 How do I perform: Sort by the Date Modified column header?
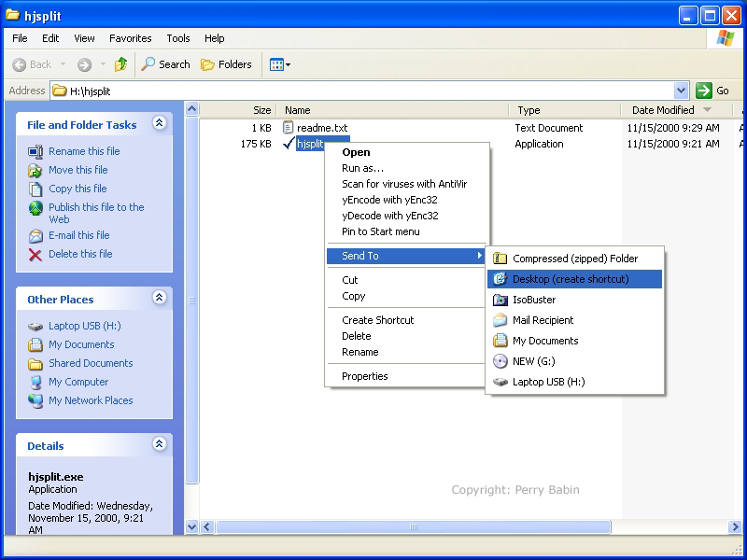pos(676,110)
